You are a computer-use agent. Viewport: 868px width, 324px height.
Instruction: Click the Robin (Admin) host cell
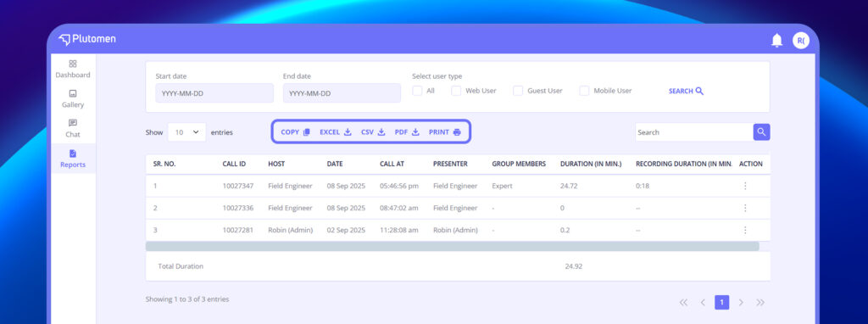click(291, 230)
